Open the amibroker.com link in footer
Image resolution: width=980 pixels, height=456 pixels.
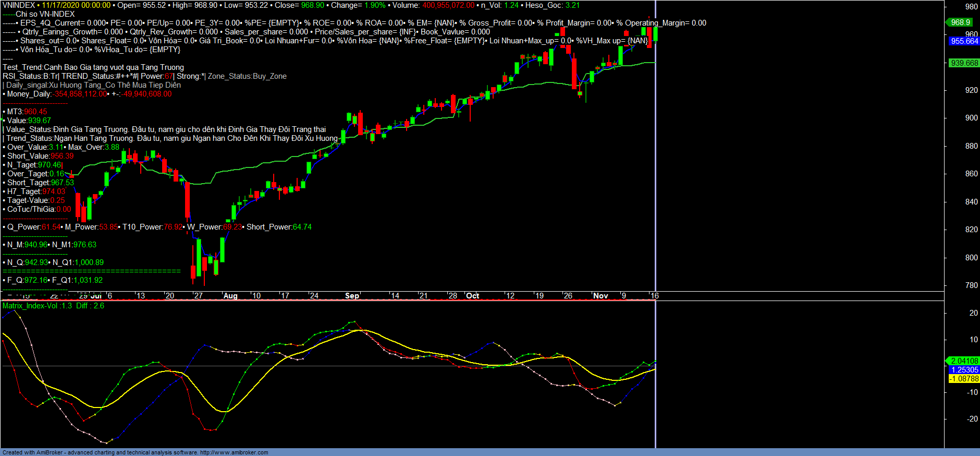(x=234, y=452)
